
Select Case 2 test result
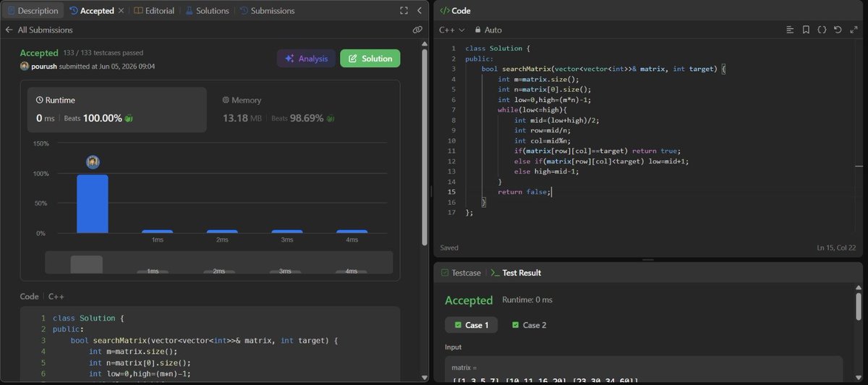coord(528,325)
